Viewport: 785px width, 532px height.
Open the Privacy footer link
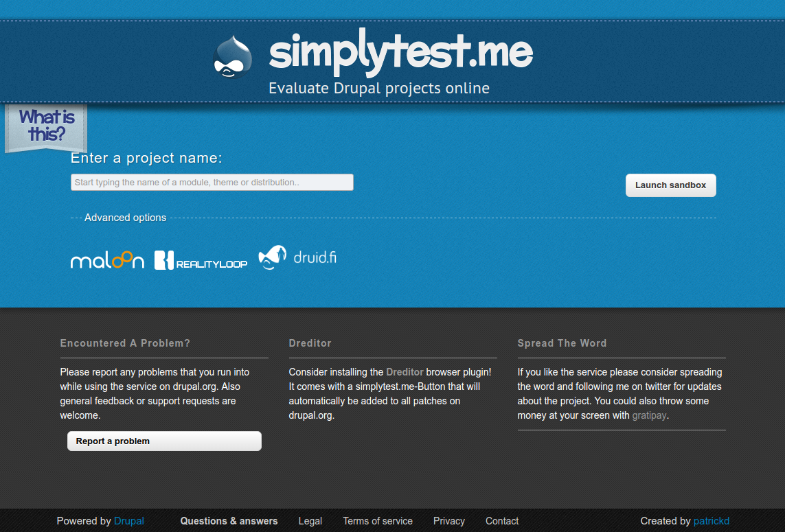click(449, 521)
